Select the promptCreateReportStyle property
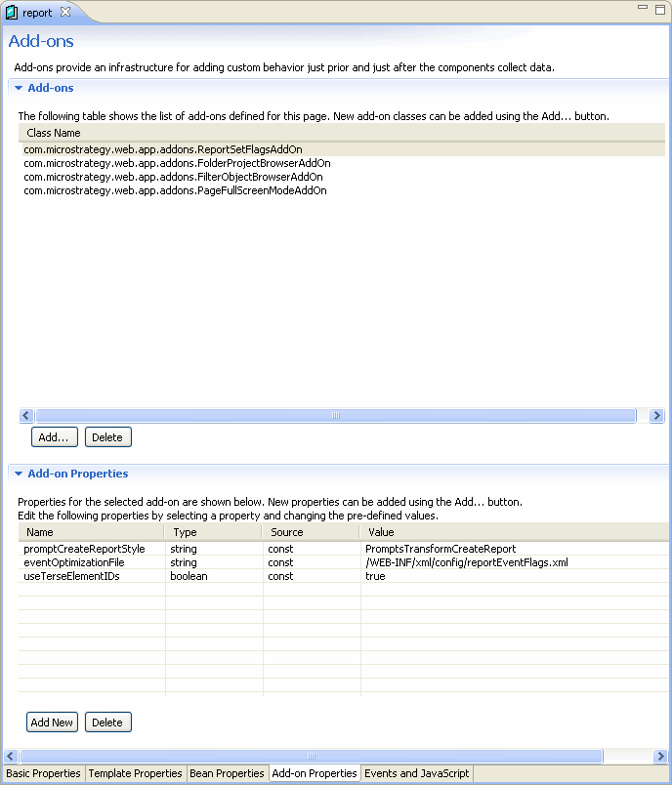The image size is (672, 785). pos(84,549)
